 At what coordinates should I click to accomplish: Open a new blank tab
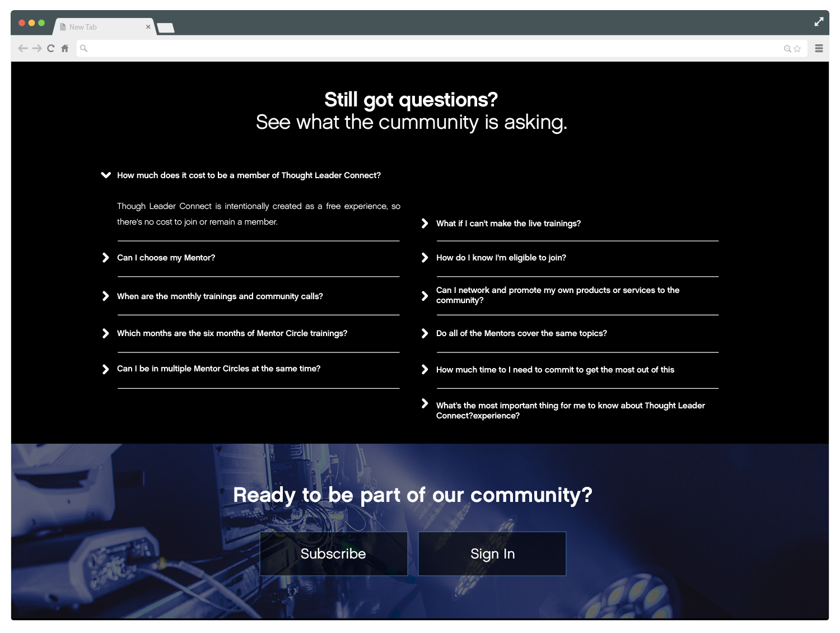click(x=166, y=27)
